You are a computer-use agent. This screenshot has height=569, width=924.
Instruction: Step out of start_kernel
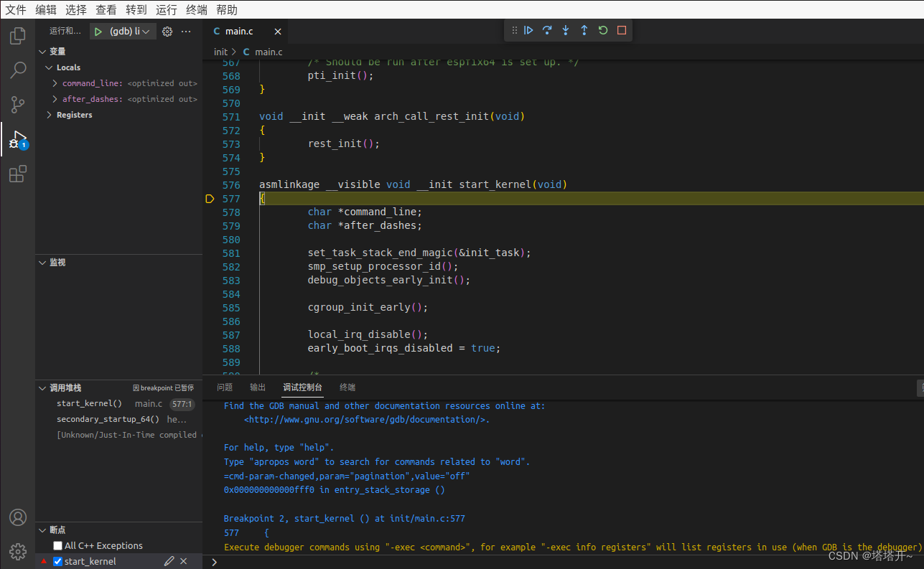point(584,30)
